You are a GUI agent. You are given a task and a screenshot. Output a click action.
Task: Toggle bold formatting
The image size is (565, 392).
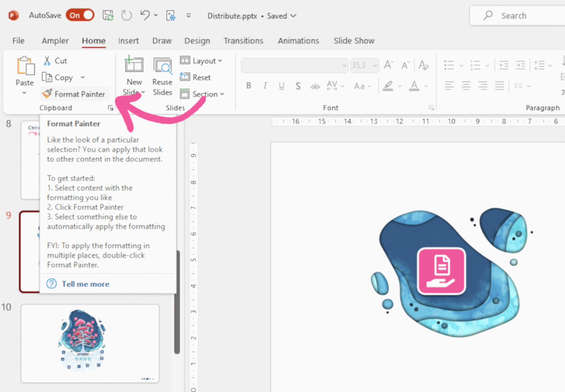coord(249,86)
